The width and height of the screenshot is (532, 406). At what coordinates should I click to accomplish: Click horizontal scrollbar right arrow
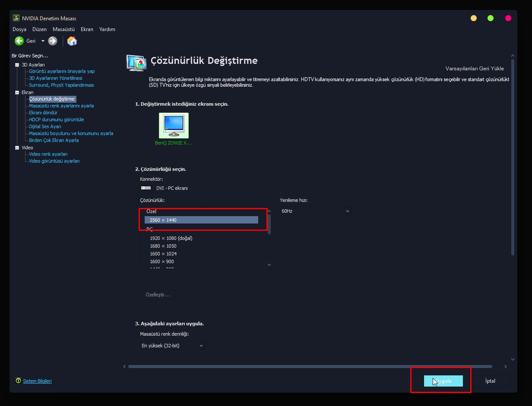(x=506, y=367)
